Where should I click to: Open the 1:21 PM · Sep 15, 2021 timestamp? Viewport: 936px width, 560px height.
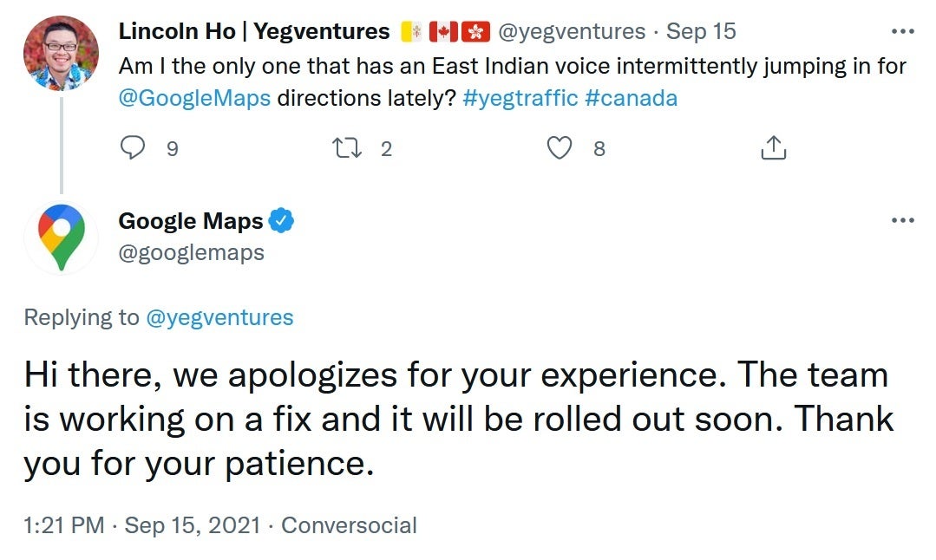coord(142,525)
